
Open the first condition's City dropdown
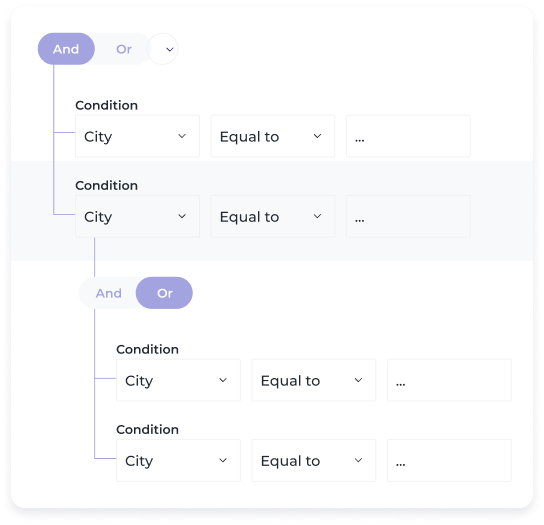tap(137, 136)
